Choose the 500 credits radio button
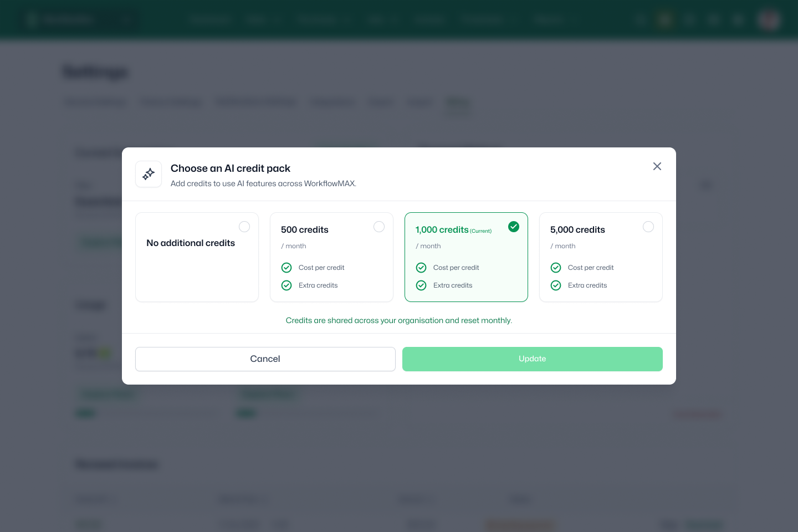This screenshot has width=798, height=532. point(379,227)
